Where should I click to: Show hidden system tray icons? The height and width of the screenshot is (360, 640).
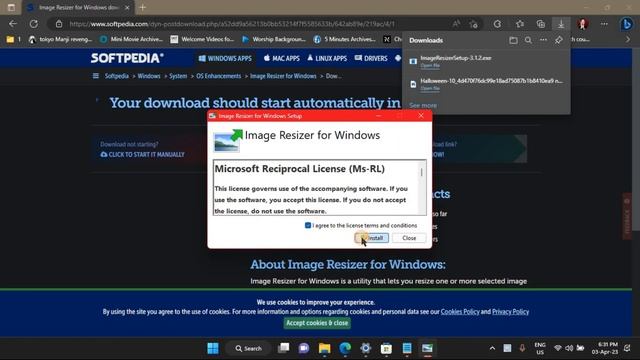pos(492,348)
